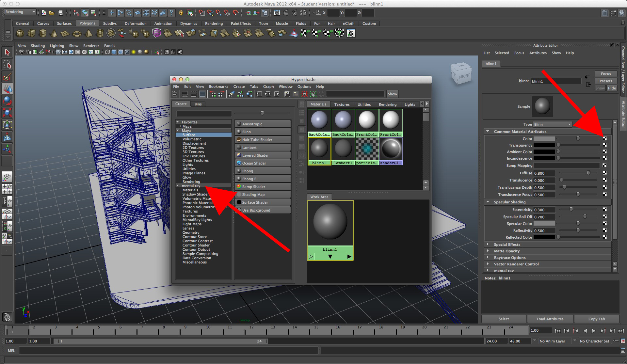
Task: Collapse the Favorites tree category
Action: (x=178, y=122)
